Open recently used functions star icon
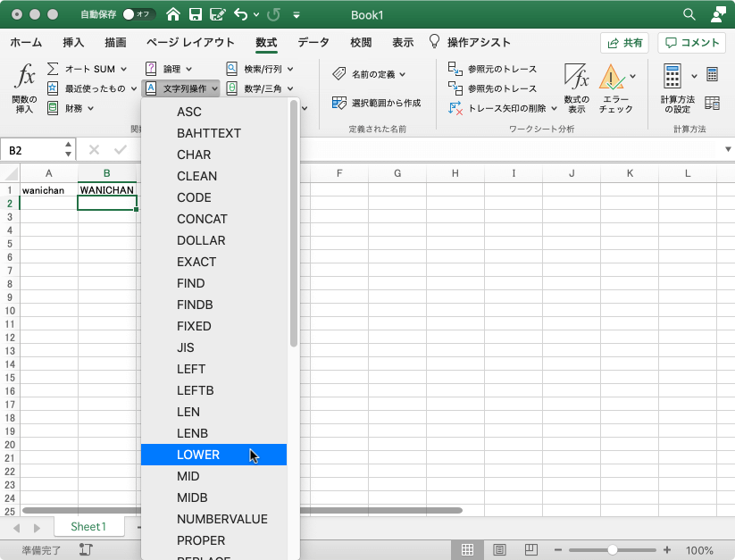This screenshot has height=560, width=735. tap(53, 88)
